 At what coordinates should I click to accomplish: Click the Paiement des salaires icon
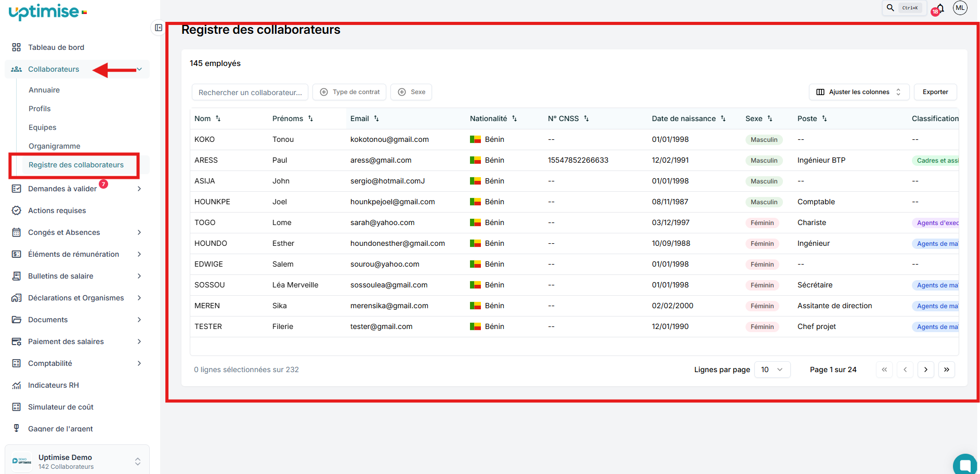(x=17, y=341)
